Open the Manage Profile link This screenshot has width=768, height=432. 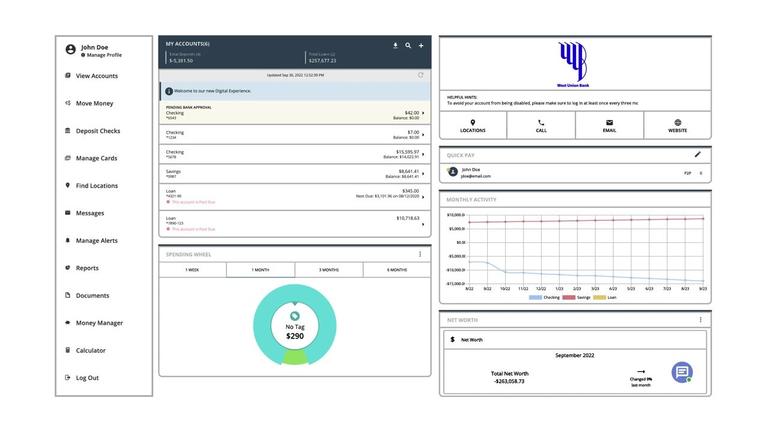point(101,55)
